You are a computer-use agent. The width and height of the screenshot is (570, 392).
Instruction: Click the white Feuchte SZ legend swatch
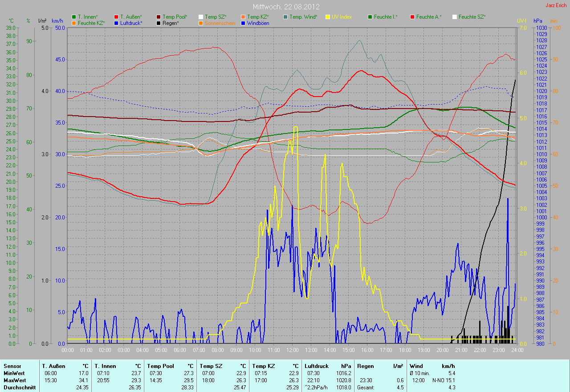pos(455,17)
